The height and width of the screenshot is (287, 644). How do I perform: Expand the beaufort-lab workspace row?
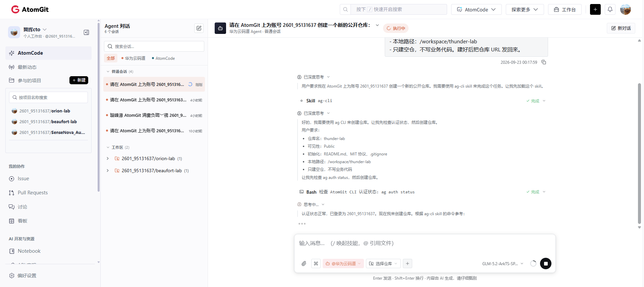pyautogui.click(x=108, y=171)
